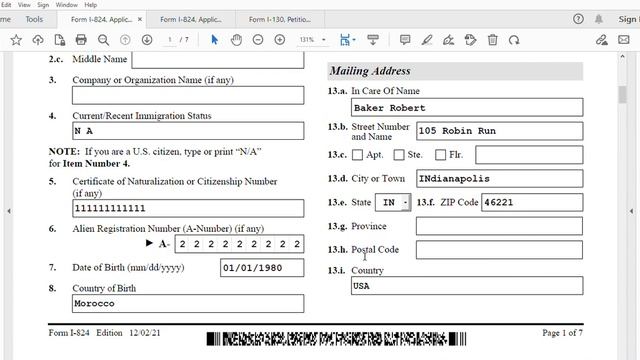Image resolution: width=640 pixels, height=360 pixels.
Task: Click Street Number field 105 Robin Run
Action: tap(500, 131)
